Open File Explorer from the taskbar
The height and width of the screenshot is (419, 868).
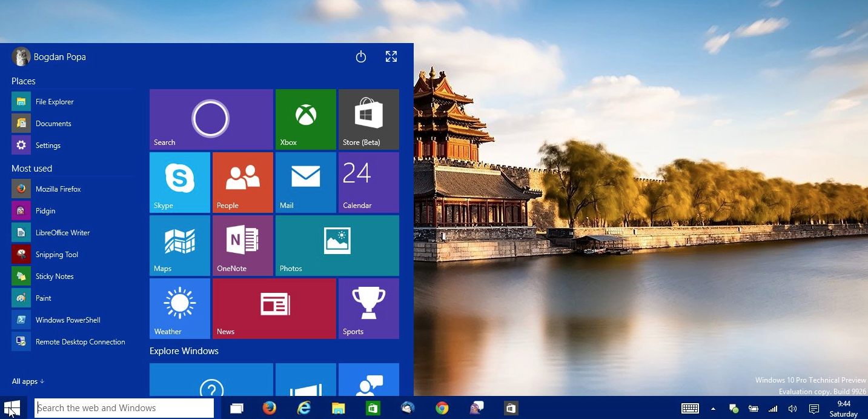339,408
